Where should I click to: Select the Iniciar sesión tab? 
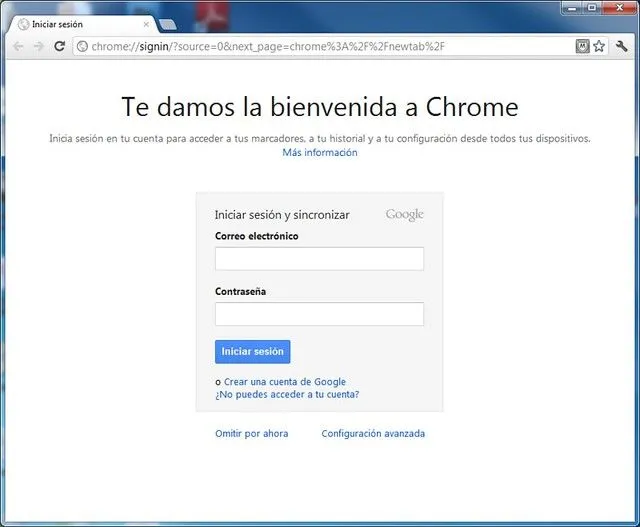click(x=82, y=24)
